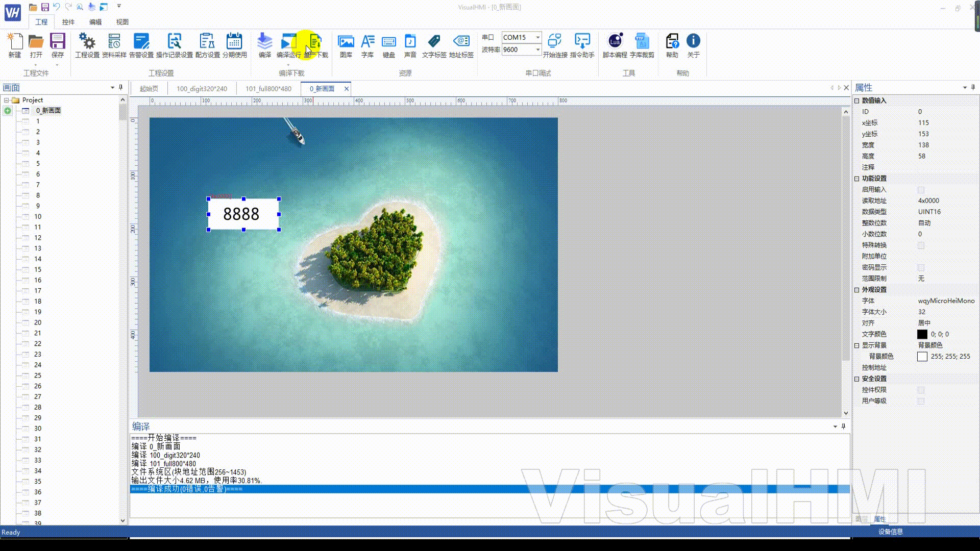
Task: Open a project with 打开 icon
Action: click(x=36, y=45)
